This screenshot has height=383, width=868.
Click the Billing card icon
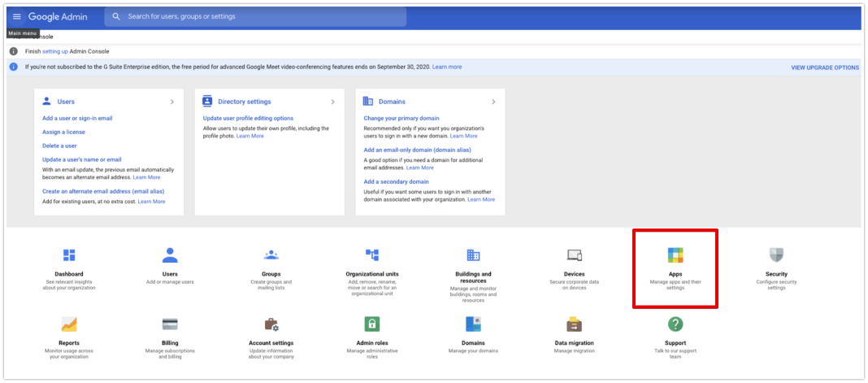tap(170, 324)
